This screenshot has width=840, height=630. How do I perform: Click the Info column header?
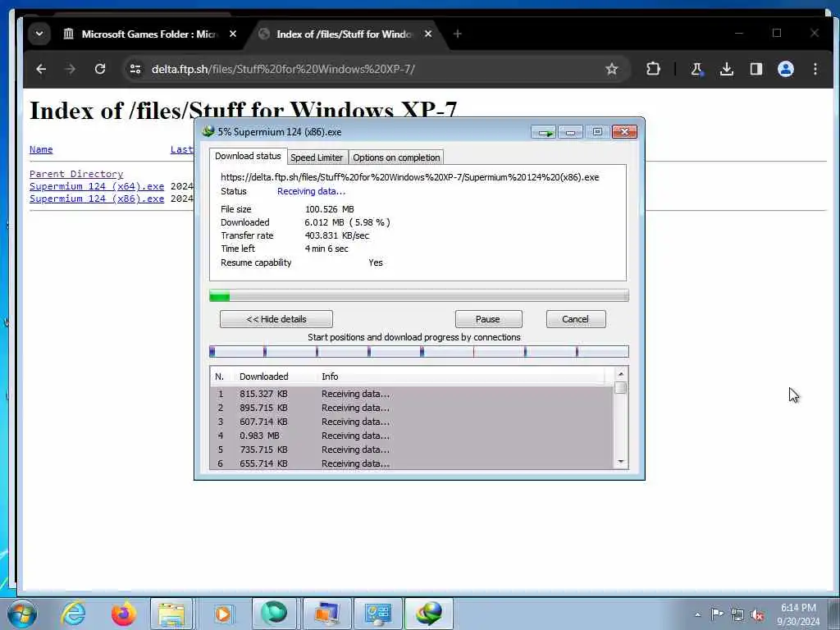click(x=461, y=377)
